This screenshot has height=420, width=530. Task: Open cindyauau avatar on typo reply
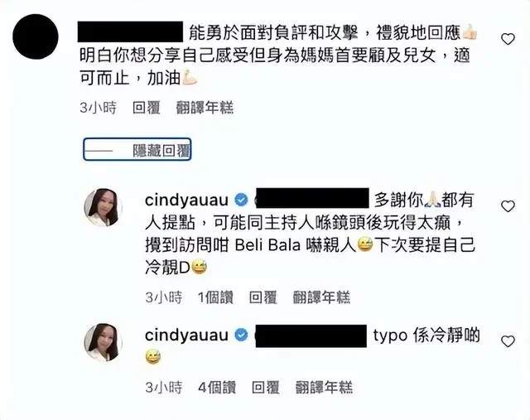[103, 342]
